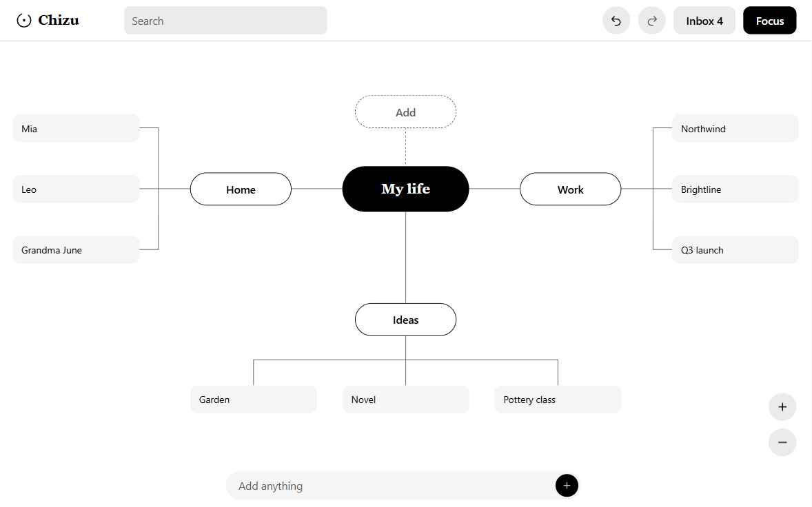Click the zoom in plus button
Viewport: 812px width, 507px height.
coord(782,406)
